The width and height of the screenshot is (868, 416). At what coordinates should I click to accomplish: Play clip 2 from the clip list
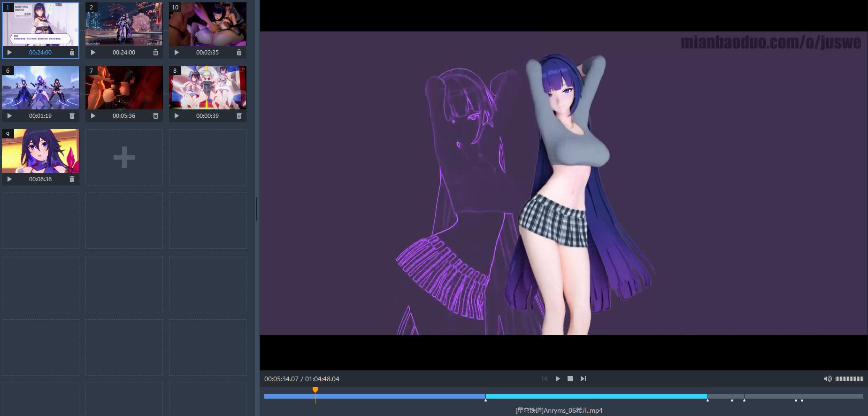click(93, 53)
